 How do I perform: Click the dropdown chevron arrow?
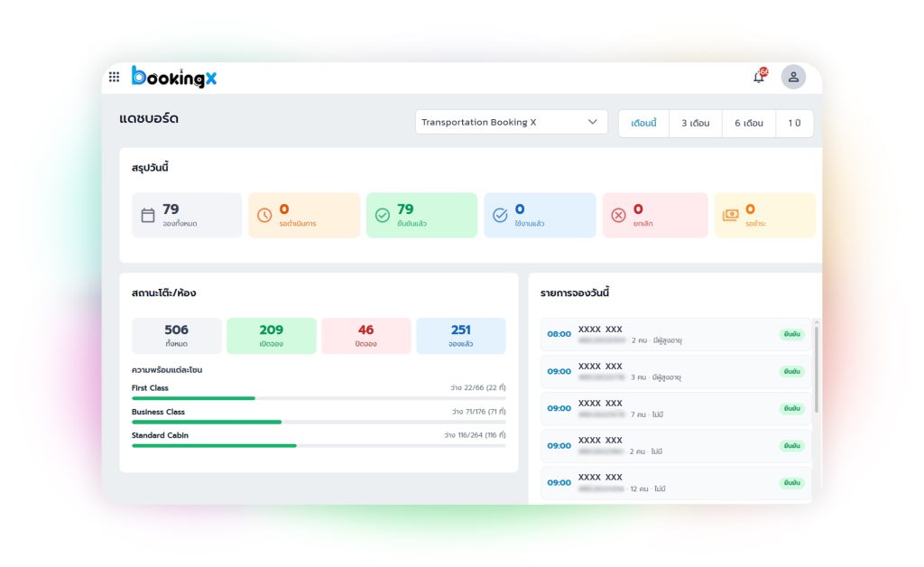(593, 123)
